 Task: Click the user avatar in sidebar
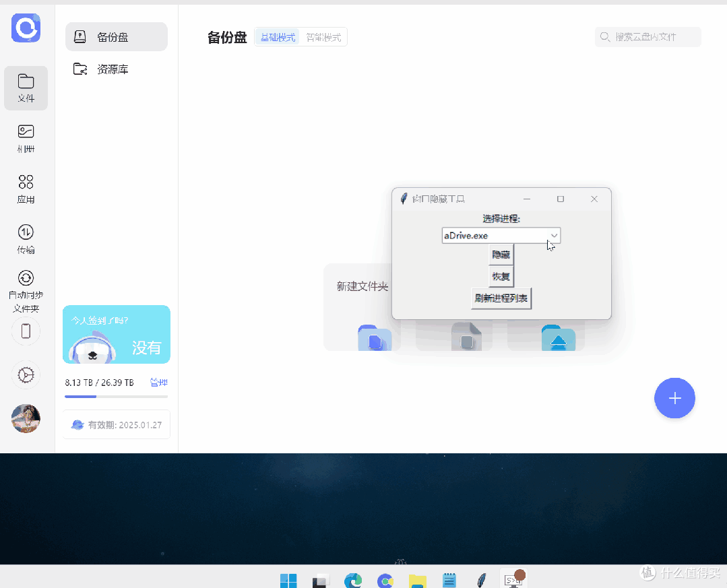pyautogui.click(x=26, y=418)
